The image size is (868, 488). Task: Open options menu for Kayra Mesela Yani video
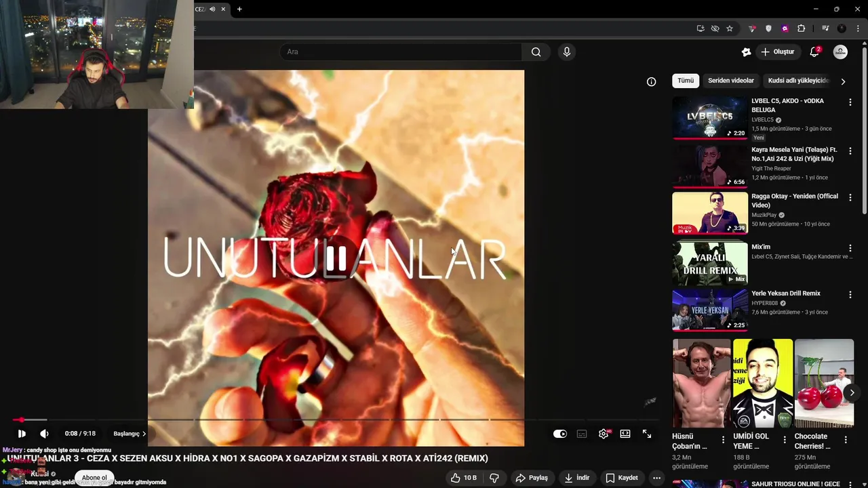pos(850,151)
